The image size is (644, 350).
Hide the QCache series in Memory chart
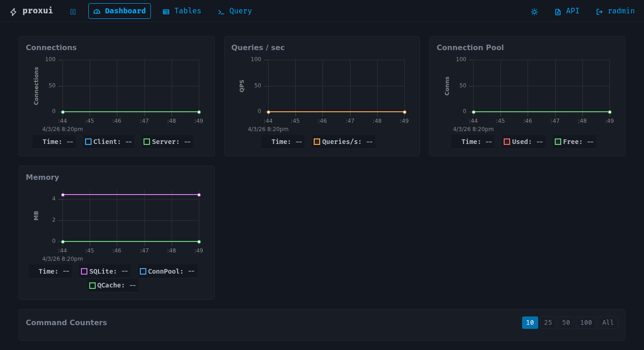(x=112, y=285)
